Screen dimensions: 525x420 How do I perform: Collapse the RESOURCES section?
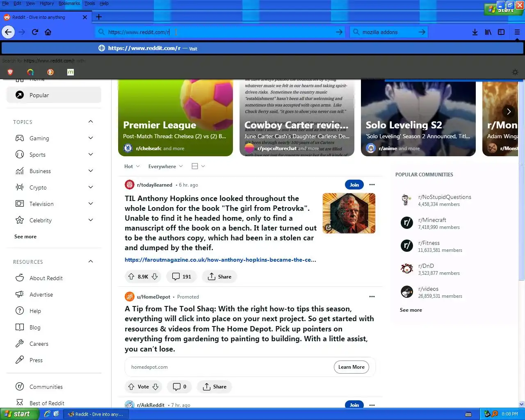click(x=91, y=262)
